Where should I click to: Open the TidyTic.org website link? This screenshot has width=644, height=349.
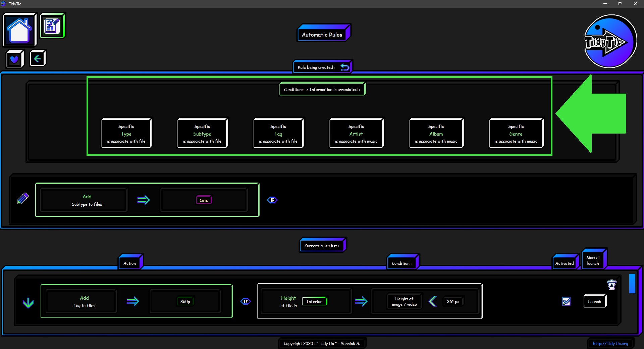coord(610,343)
